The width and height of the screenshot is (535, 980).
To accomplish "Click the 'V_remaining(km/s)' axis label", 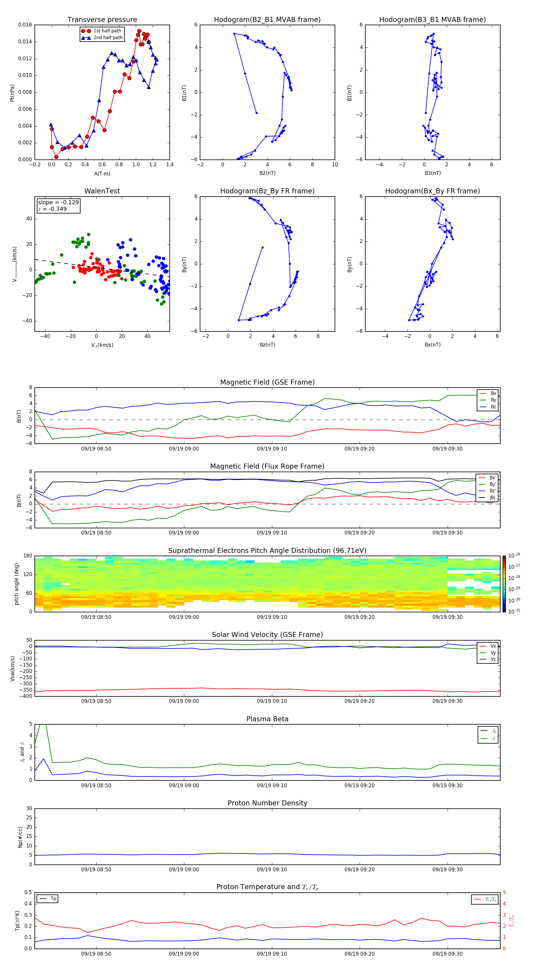I will [15, 264].
